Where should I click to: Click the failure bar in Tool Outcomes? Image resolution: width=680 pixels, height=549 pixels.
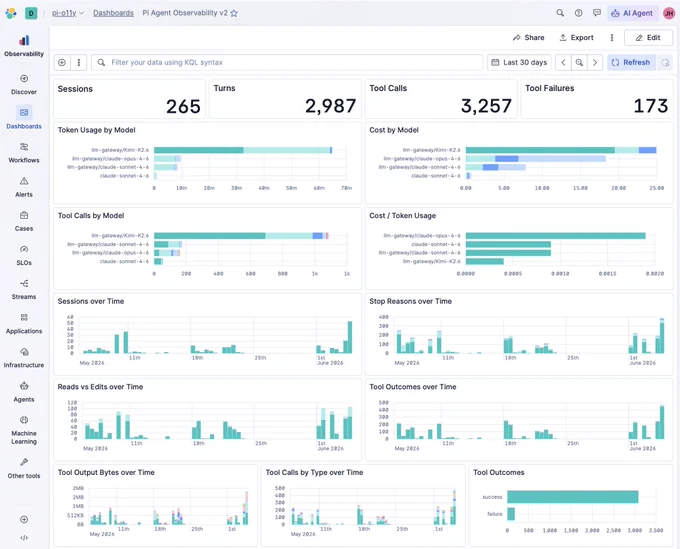[x=511, y=514]
